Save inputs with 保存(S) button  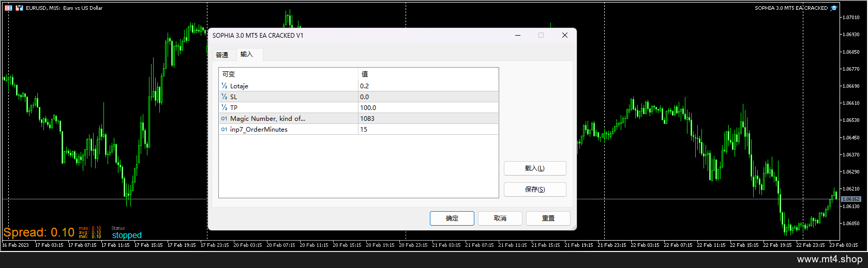(535, 190)
